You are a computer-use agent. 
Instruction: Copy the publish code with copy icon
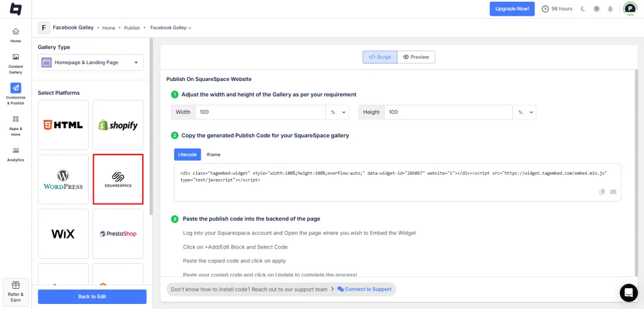tap(602, 192)
